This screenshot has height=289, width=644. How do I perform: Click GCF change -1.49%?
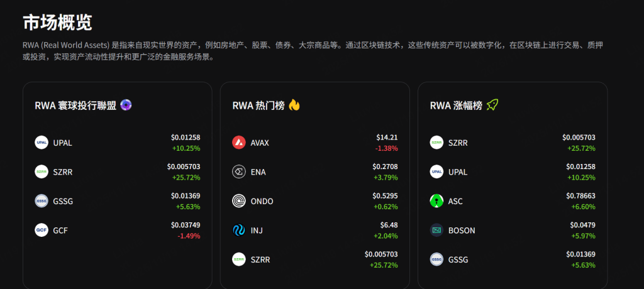189,236
